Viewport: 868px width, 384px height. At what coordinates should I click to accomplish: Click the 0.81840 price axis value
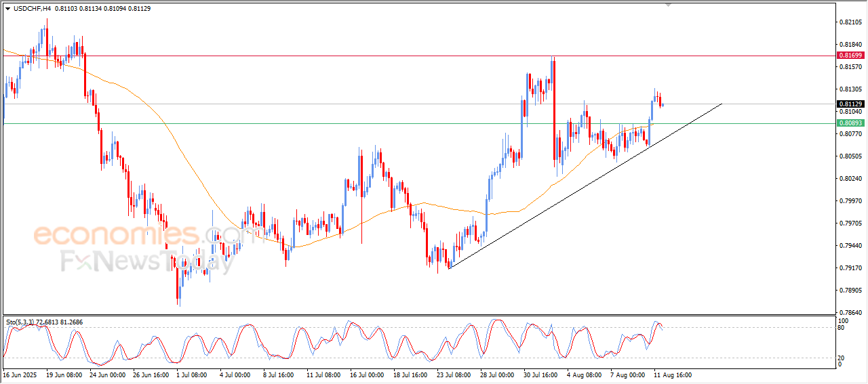850,45
